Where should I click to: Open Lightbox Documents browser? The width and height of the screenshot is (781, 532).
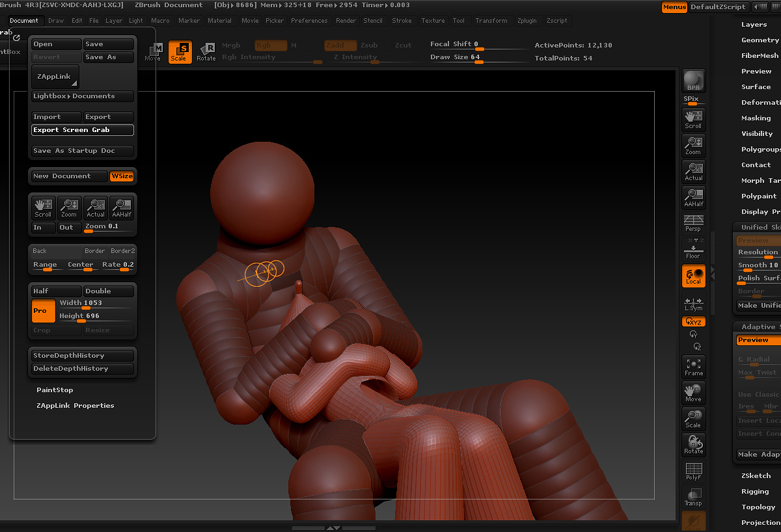click(83, 96)
